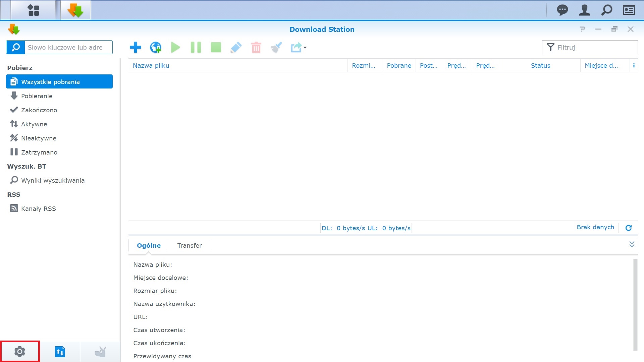644x362 pixels.
Task: Sort by Rozmi... column header
Action: click(x=365, y=66)
